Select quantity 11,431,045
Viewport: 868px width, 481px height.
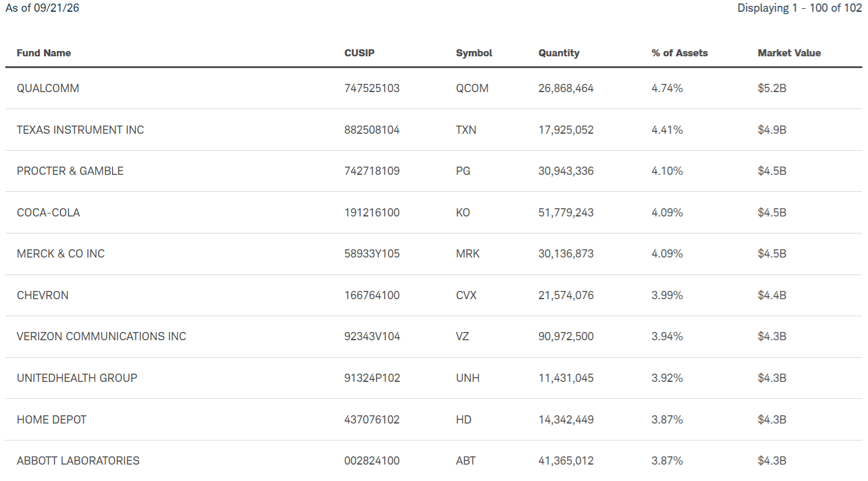[x=566, y=378]
